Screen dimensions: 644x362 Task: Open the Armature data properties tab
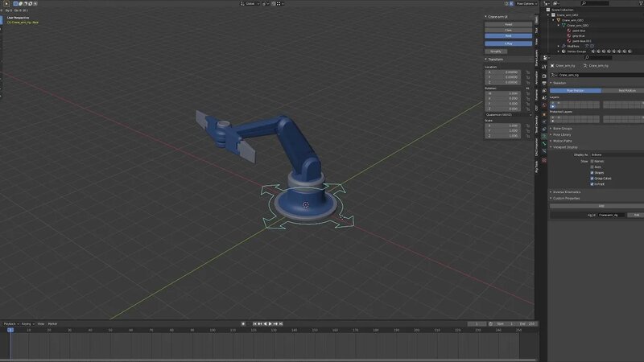tap(544, 136)
